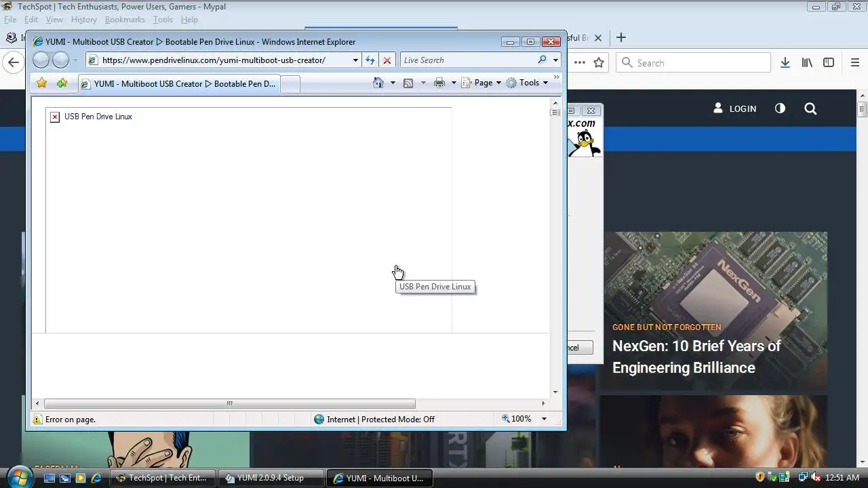The image size is (868, 488).
Task: Expand the IE zoom level dropdown arrow
Action: point(543,419)
